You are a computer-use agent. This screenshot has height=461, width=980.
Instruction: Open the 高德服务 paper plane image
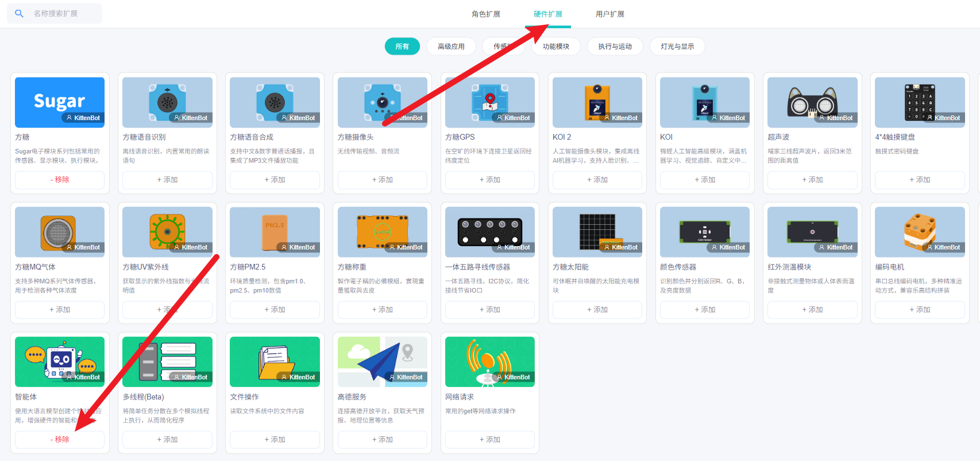[383, 362]
